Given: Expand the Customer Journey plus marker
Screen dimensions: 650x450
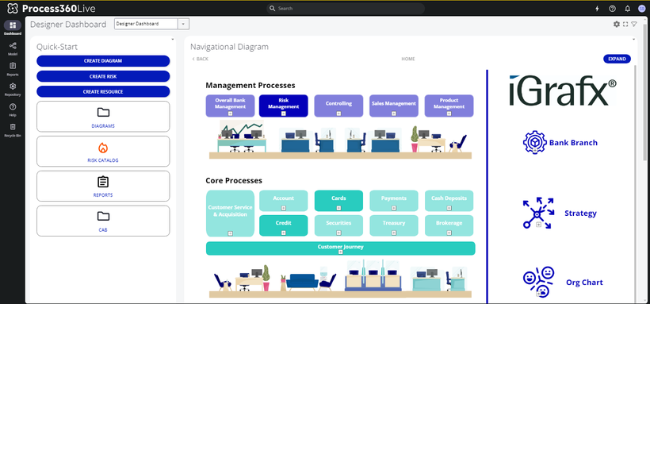Looking at the screenshot, I should [x=340, y=252].
